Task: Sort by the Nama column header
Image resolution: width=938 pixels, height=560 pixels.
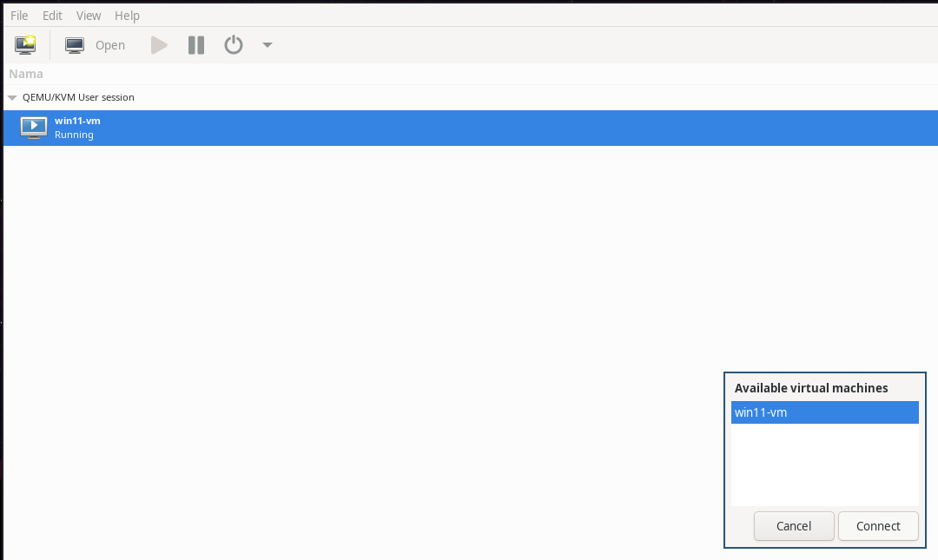Action: 26,74
